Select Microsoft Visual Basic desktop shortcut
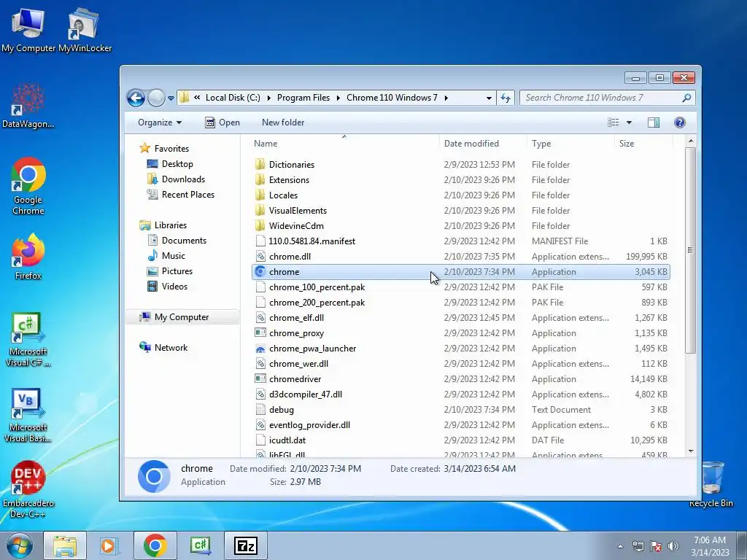The width and height of the screenshot is (747, 560). point(28,415)
